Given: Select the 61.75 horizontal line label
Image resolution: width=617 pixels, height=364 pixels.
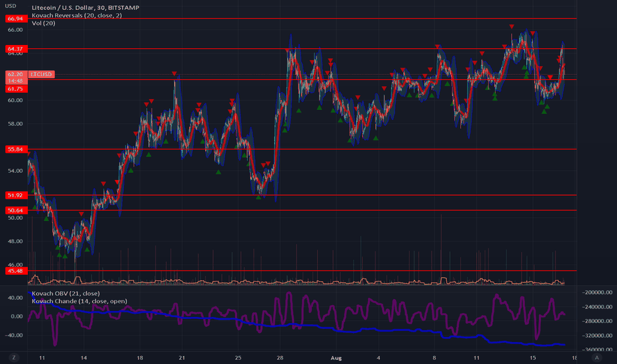Looking at the screenshot, I should point(16,89).
